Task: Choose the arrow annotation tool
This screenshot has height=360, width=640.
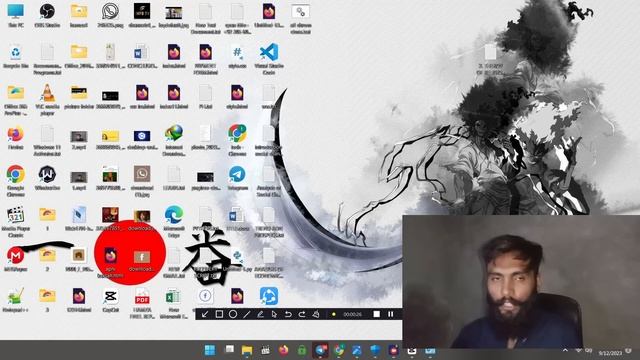Action: (205, 314)
